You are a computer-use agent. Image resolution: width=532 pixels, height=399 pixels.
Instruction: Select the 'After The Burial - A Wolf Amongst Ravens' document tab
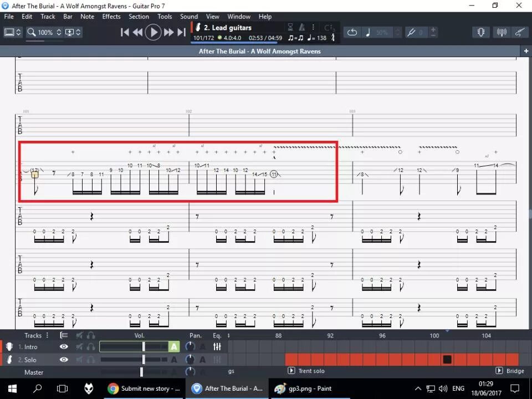[x=259, y=51]
